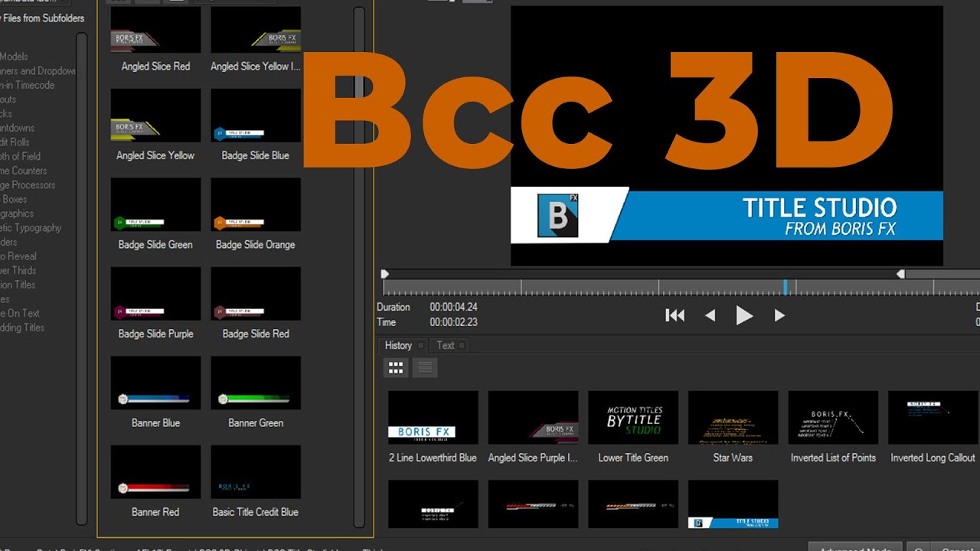Select the Banner Red preset
Viewport: 980px width, 551px height.
(155, 483)
